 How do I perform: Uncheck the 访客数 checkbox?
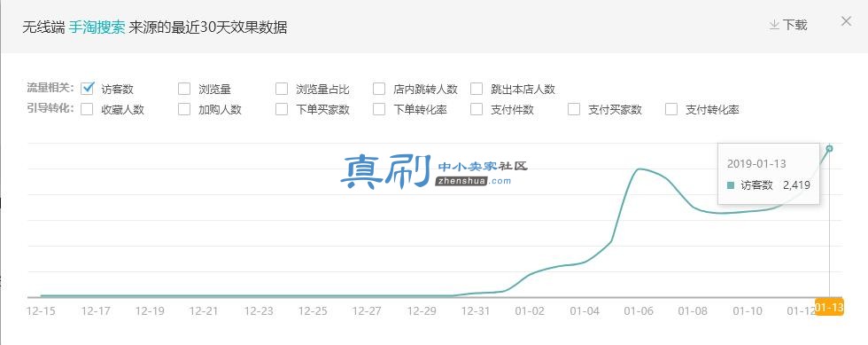pyautogui.click(x=87, y=88)
